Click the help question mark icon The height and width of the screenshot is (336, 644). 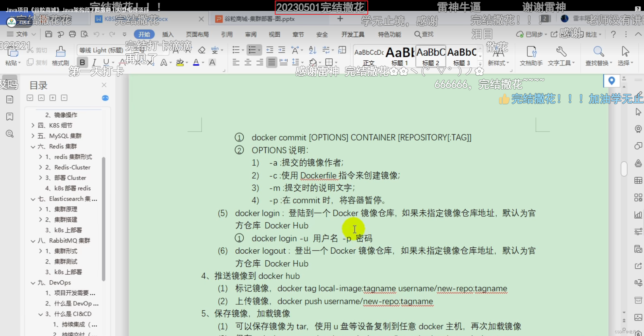613,34
